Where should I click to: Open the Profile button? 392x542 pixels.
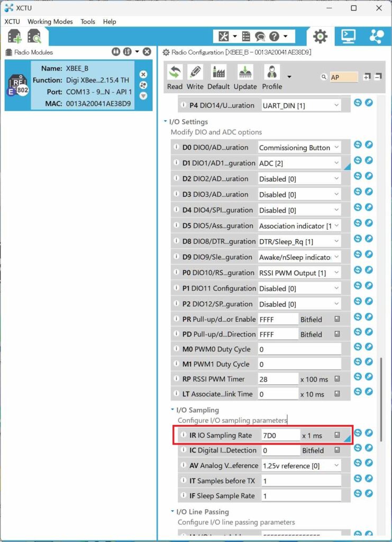[x=272, y=78]
